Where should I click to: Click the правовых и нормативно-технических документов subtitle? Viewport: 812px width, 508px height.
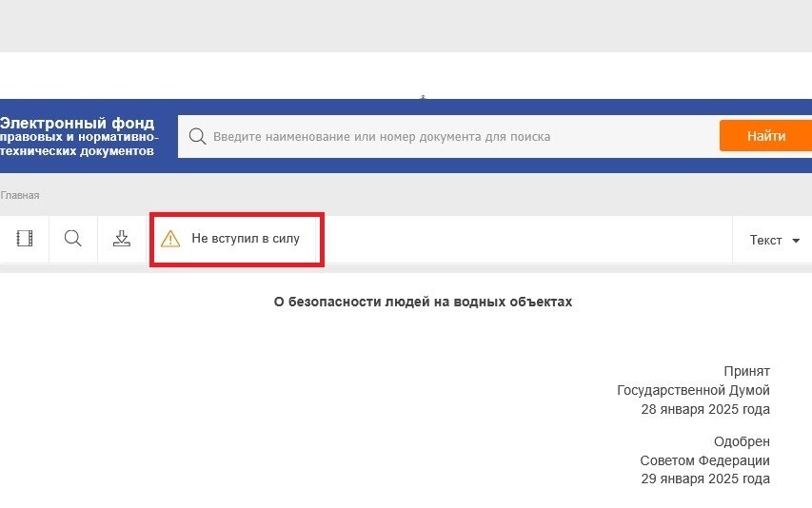click(79, 144)
